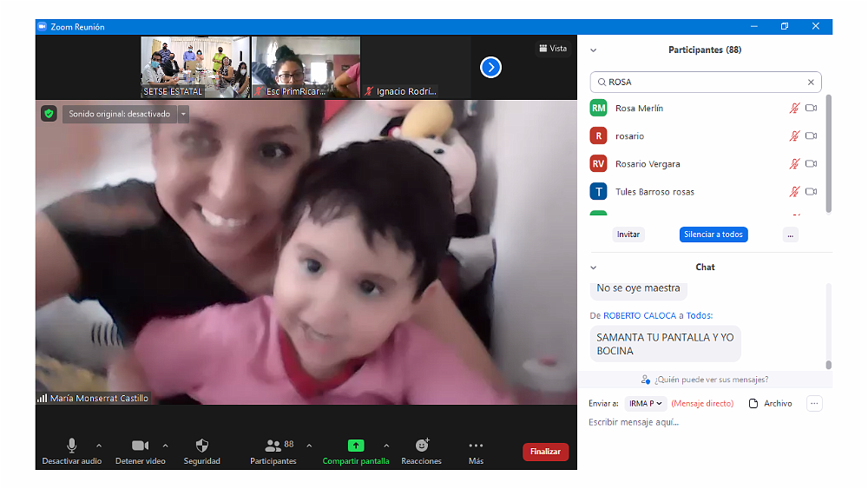Click the green encryption shield icon
The image size is (868, 489).
tap(49, 114)
